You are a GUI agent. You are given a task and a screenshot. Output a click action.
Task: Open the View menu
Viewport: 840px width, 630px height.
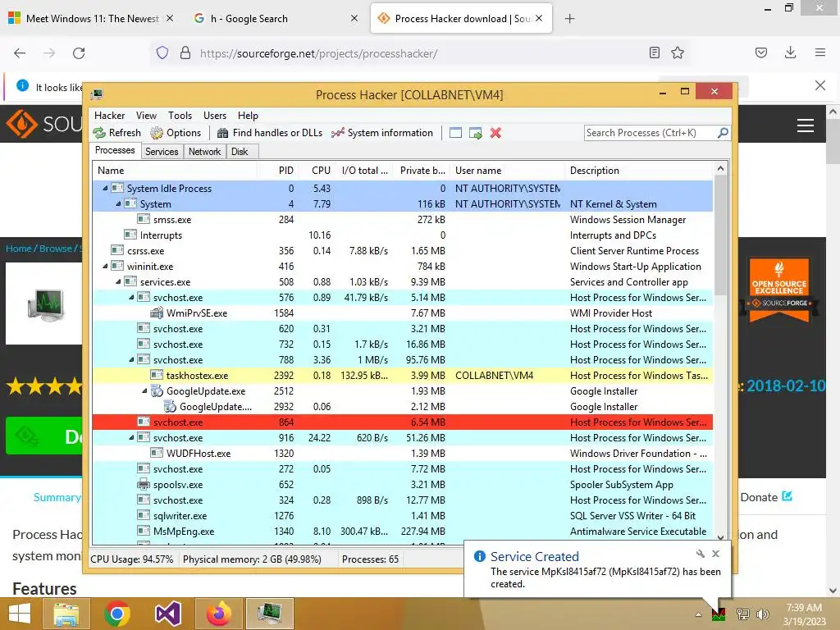click(146, 115)
